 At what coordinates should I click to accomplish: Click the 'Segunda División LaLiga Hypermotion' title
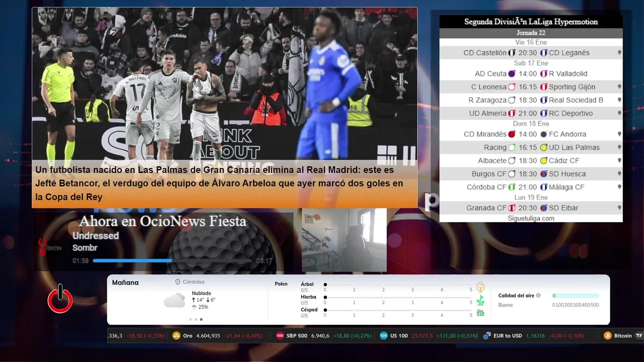pyautogui.click(x=531, y=22)
